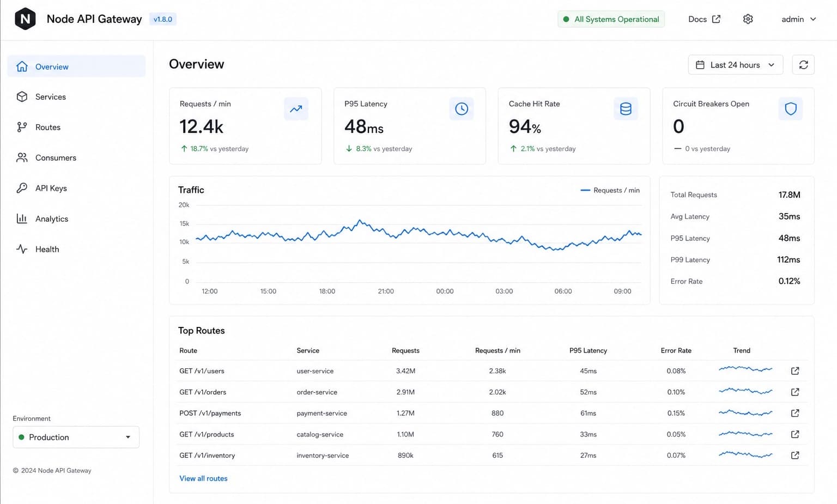Click trend sparkline for GET /v1/users
The width and height of the screenshot is (837, 504).
[x=745, y=369]
